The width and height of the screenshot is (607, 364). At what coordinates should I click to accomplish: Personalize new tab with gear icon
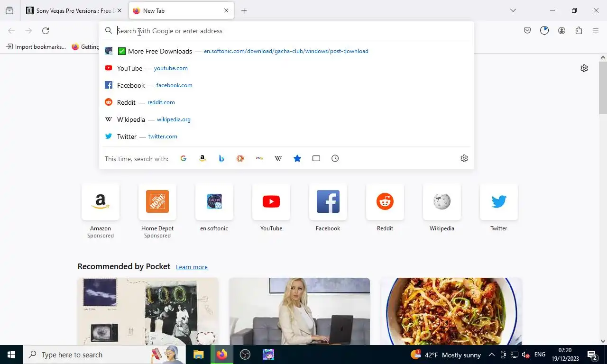coord(584,68)
